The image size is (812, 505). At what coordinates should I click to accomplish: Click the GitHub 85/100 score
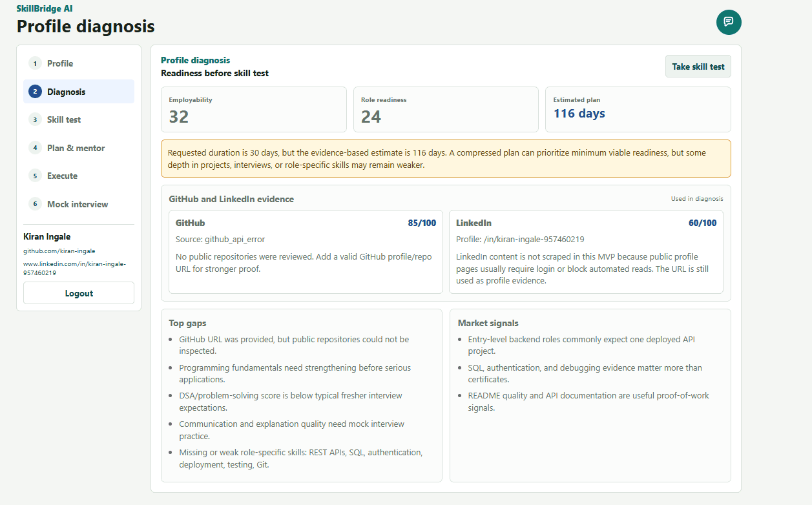click(x=422, y=223)
